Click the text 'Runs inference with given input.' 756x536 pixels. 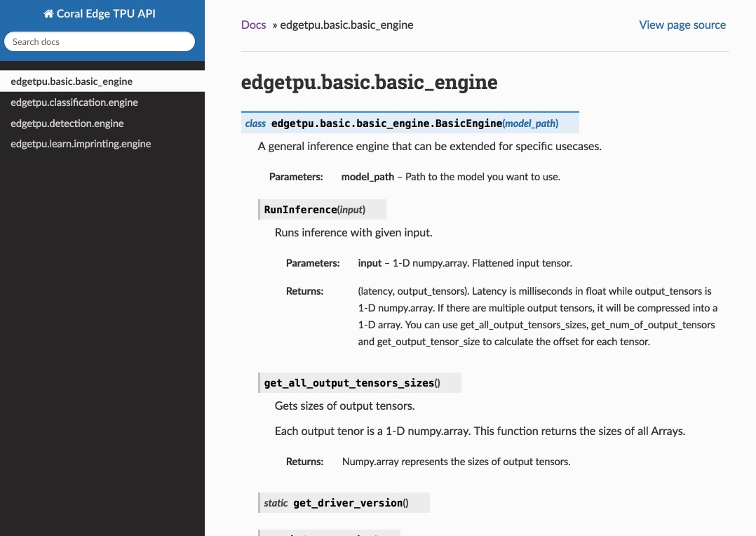(353, 232)
